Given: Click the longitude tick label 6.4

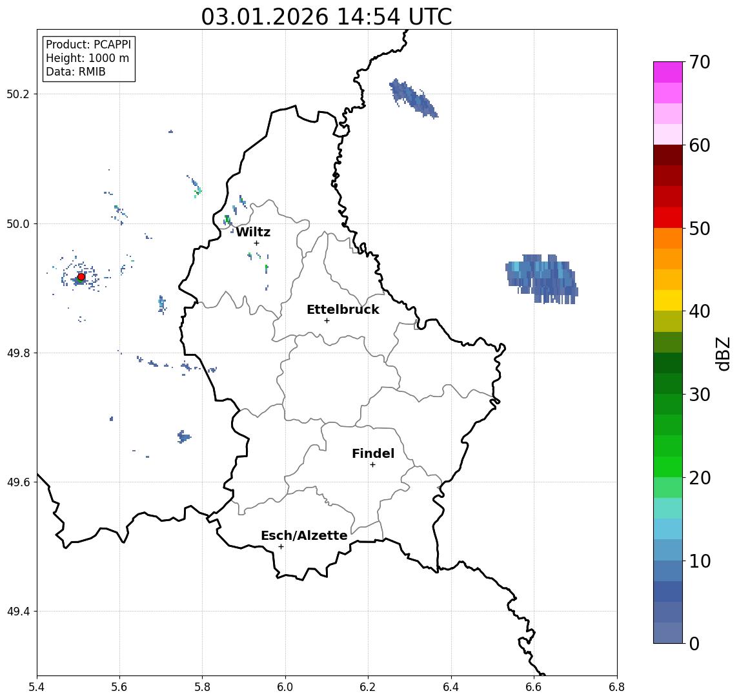Looking at the screenshot, I should tap(451, 687).
